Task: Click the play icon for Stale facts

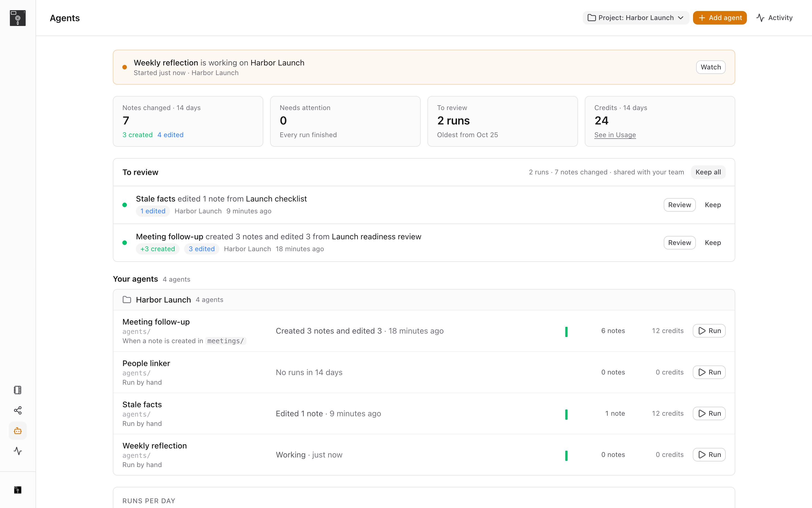Action: (x=701, y=413)
